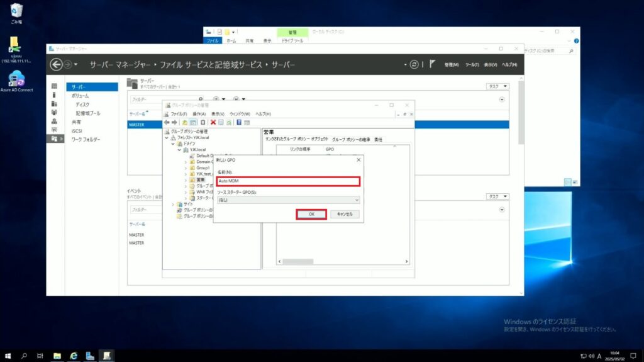
Task: Click OK in the new GPO dialog
Action: click(x=311, y=214)
